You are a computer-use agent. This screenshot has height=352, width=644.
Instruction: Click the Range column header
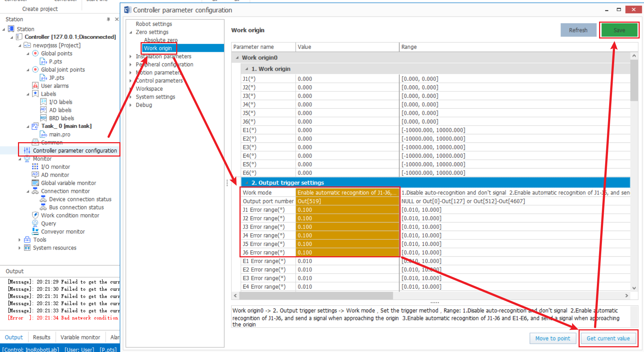pos(518,47)
